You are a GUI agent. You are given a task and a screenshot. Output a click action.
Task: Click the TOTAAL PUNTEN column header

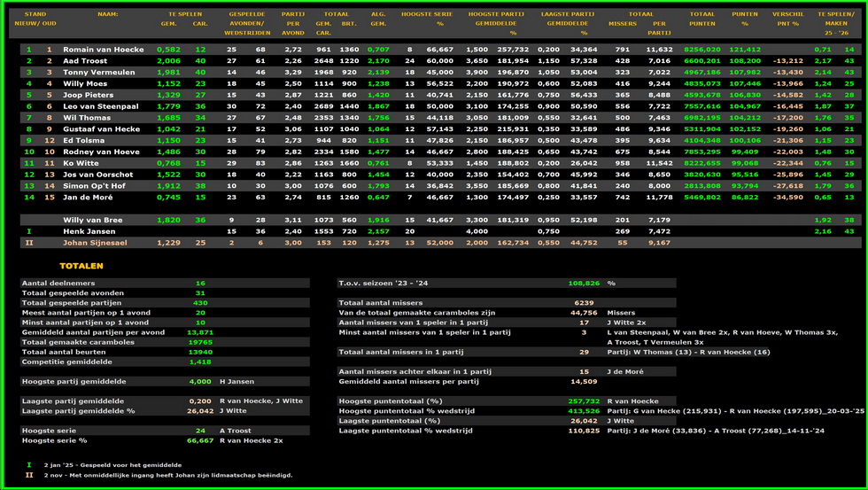point(701,19)
